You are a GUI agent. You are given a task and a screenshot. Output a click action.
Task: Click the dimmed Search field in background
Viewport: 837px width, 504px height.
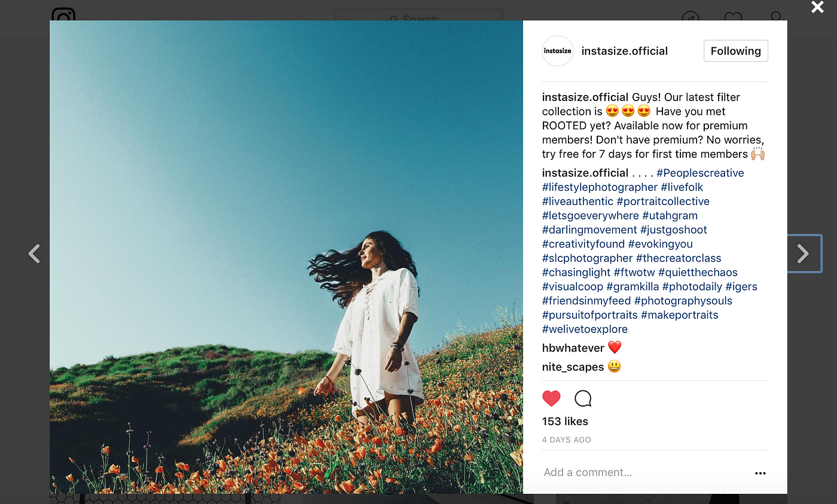pyautogui.click(x=418, y=16)
